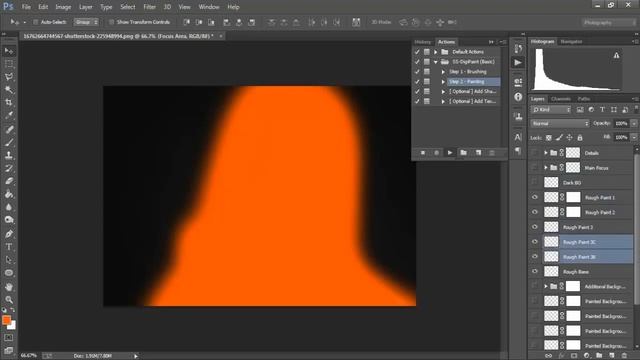Create new action set folder
The image size is (640, 360).
click(x=464, y=153)
